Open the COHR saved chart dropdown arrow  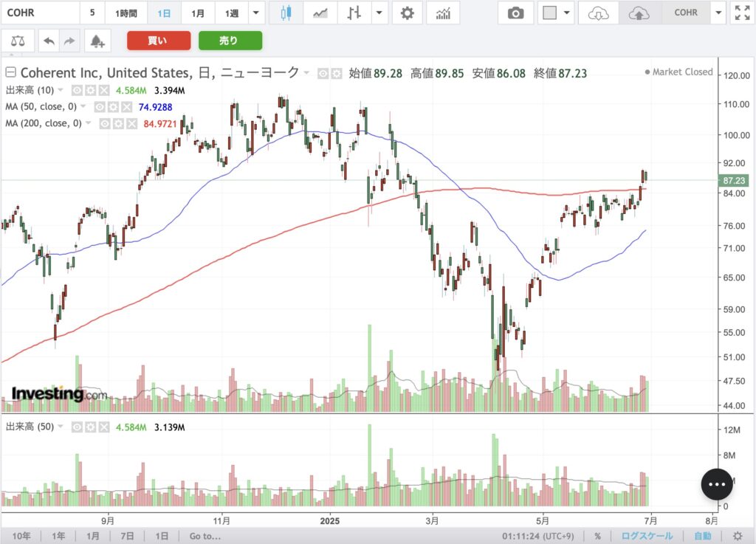pos(718,13)
